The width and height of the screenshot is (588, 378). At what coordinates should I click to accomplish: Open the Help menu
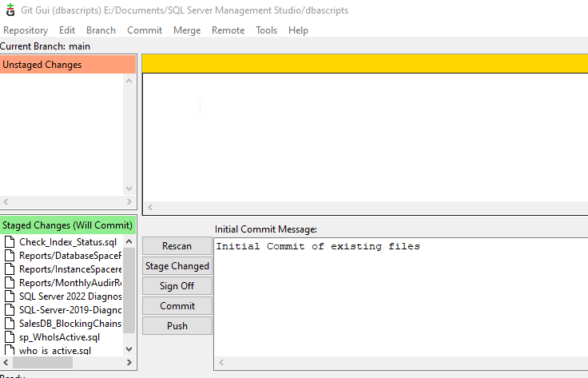pos(298,30)
